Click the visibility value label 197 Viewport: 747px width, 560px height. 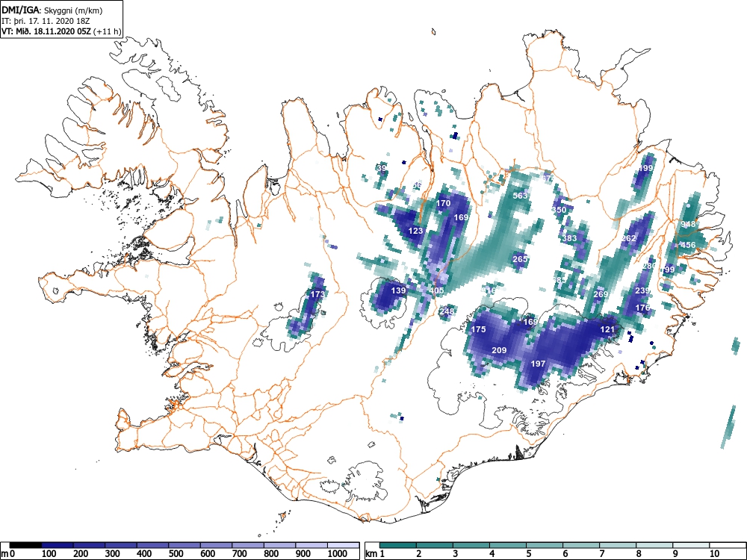[x=538, y=364]
